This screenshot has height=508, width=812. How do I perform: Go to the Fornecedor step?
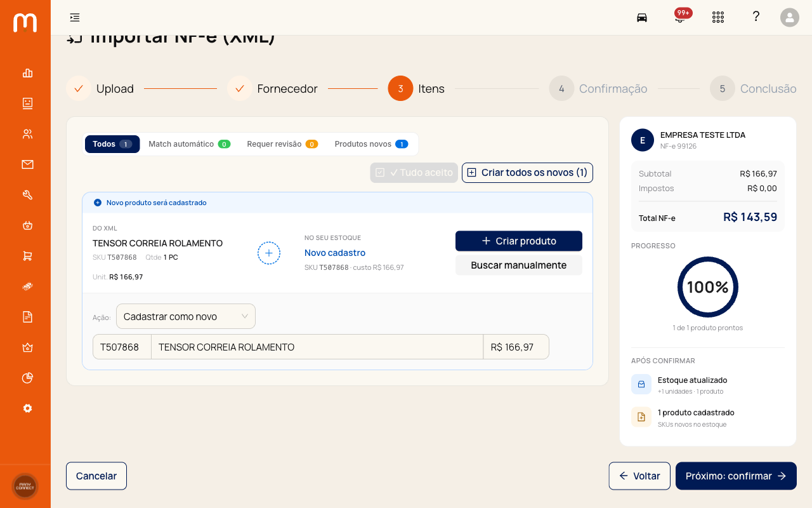pos(273,89)
